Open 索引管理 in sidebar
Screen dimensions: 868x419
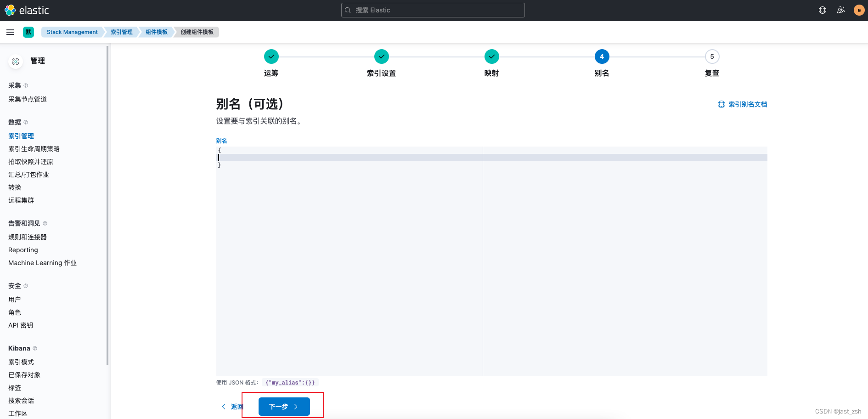21,136
